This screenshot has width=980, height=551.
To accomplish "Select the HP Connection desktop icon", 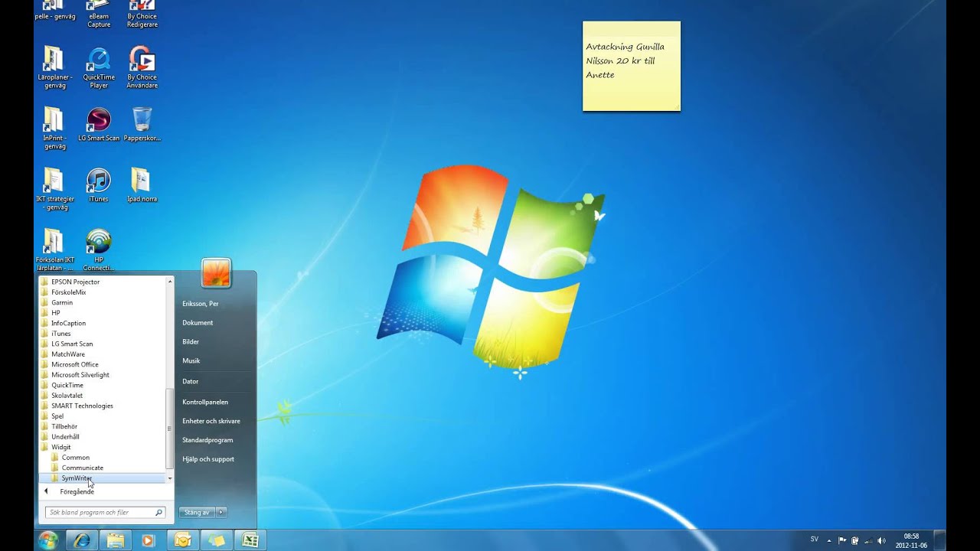I will point(99,250).
